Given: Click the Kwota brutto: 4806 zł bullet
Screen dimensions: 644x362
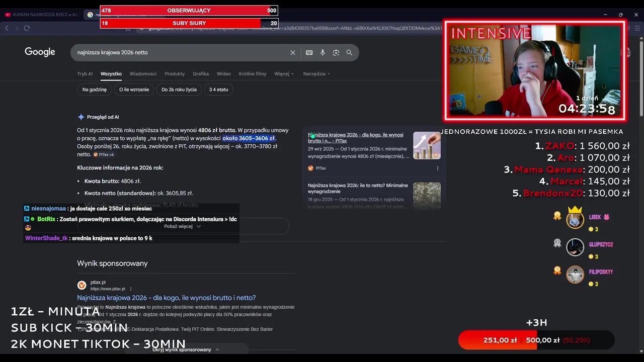Looking at the screenshot, I should [x=113, y=181].
